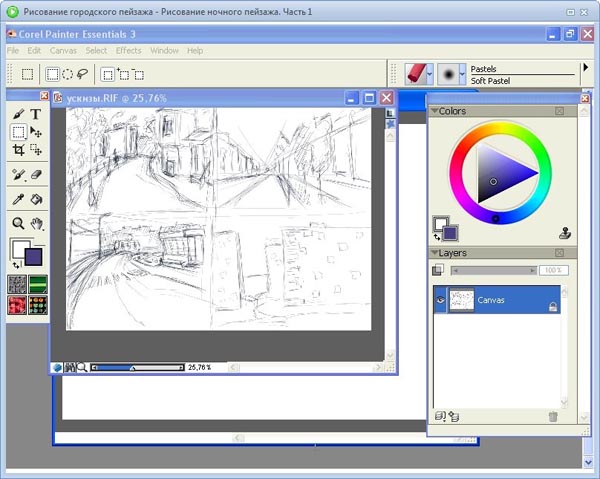Open the Canvas menu
This screenshot has width=600, height=479.
coord(63,50)
